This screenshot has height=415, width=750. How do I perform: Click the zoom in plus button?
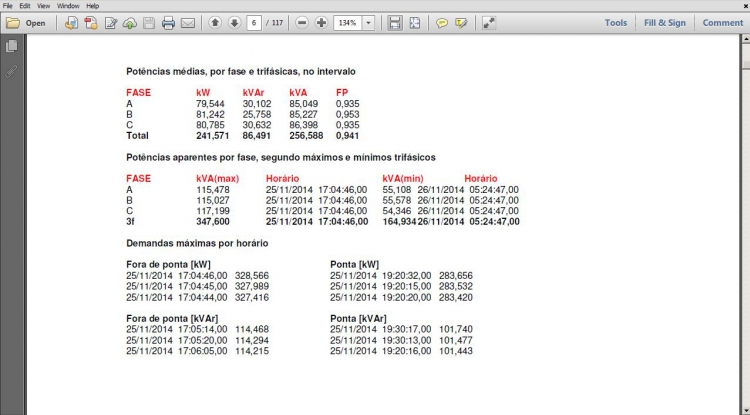coord(321,22)
